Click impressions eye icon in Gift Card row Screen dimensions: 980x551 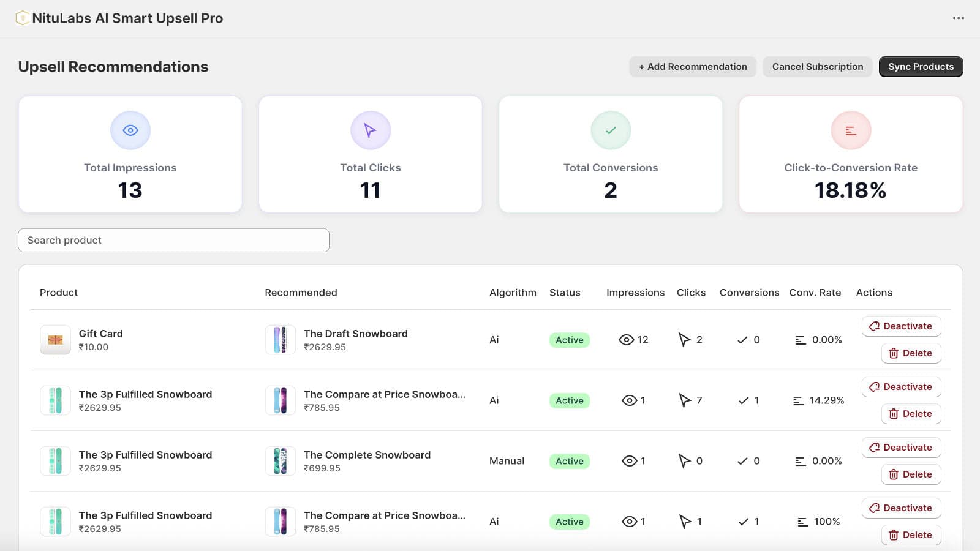tap(626, 340)
